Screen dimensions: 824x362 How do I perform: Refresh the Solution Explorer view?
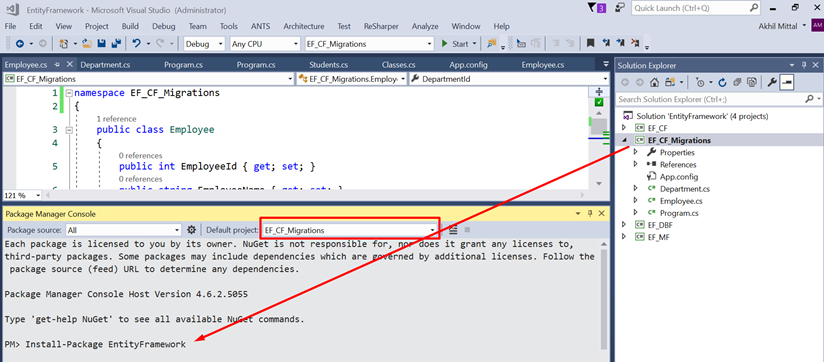(x=722, y=82)
